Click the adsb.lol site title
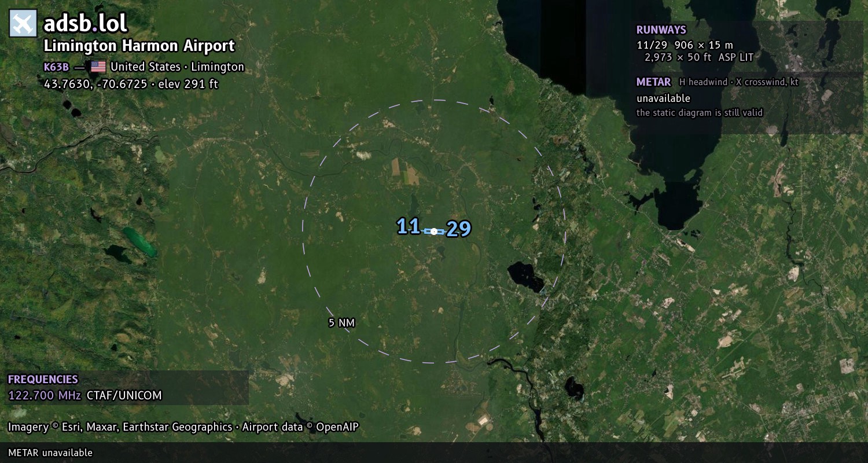Screen dimensions: 868x463 86,23
